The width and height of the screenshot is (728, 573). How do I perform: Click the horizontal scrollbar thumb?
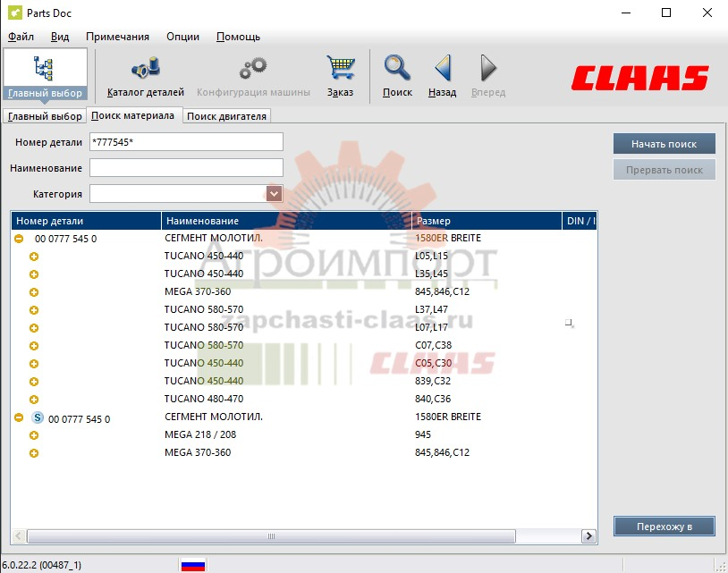click(271, 536)
